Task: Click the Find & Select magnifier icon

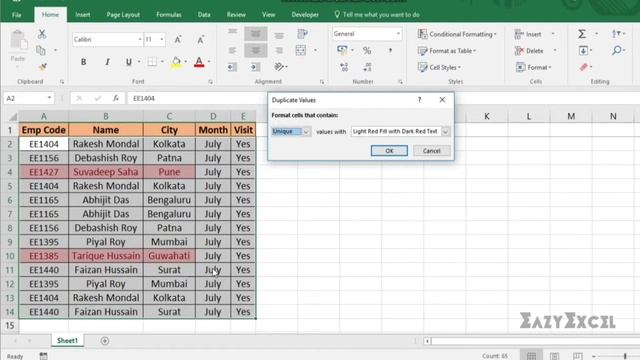Action: (x=617, y=50)
